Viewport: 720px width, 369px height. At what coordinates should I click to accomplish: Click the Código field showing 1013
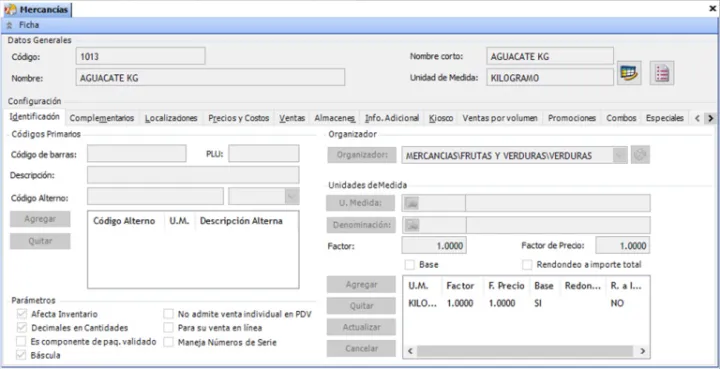(x=140, y=56)
